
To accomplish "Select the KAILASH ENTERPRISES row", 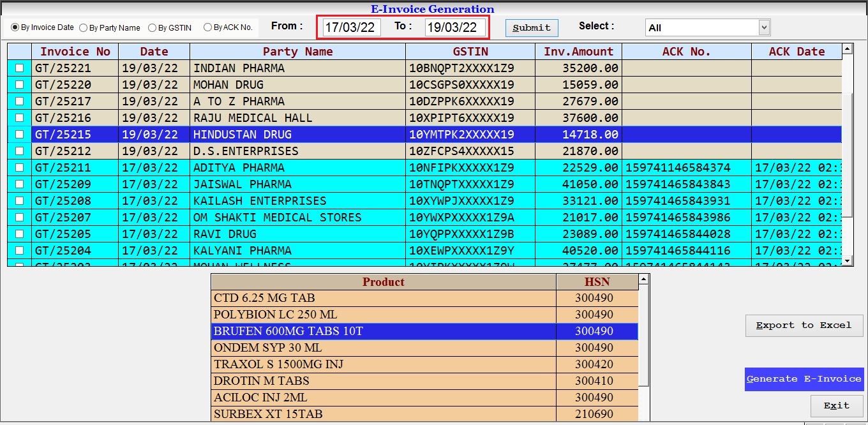I will click(424, 200).
